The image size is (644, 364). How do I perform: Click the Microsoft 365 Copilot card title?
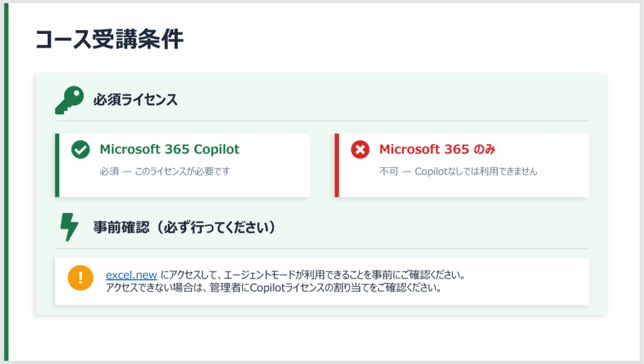(169, 150)
